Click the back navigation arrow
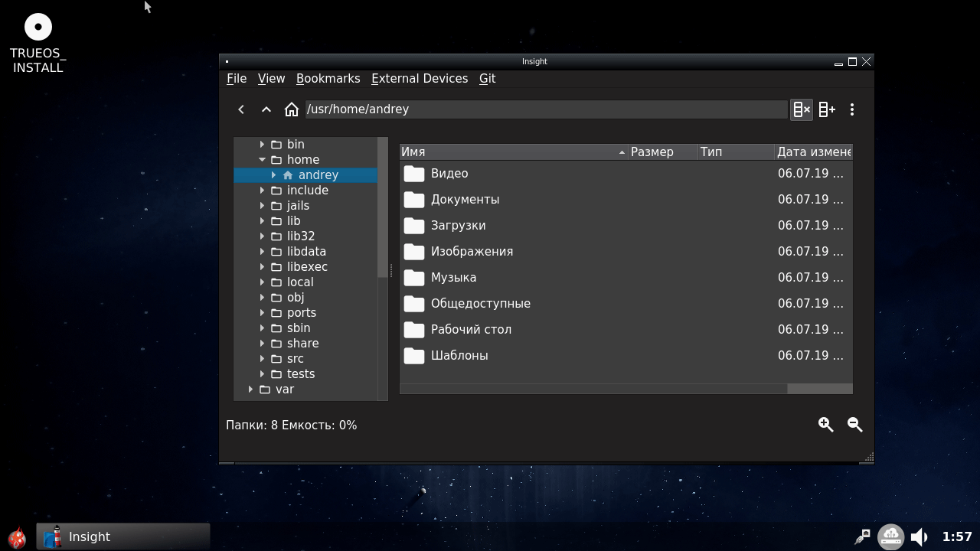Screen dimensions: 980x551 (241, 109)
